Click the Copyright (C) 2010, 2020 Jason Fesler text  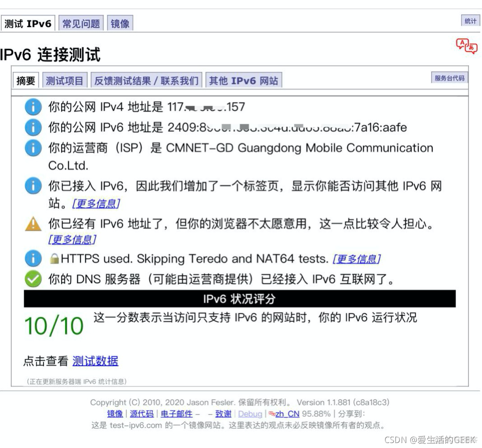163,402
